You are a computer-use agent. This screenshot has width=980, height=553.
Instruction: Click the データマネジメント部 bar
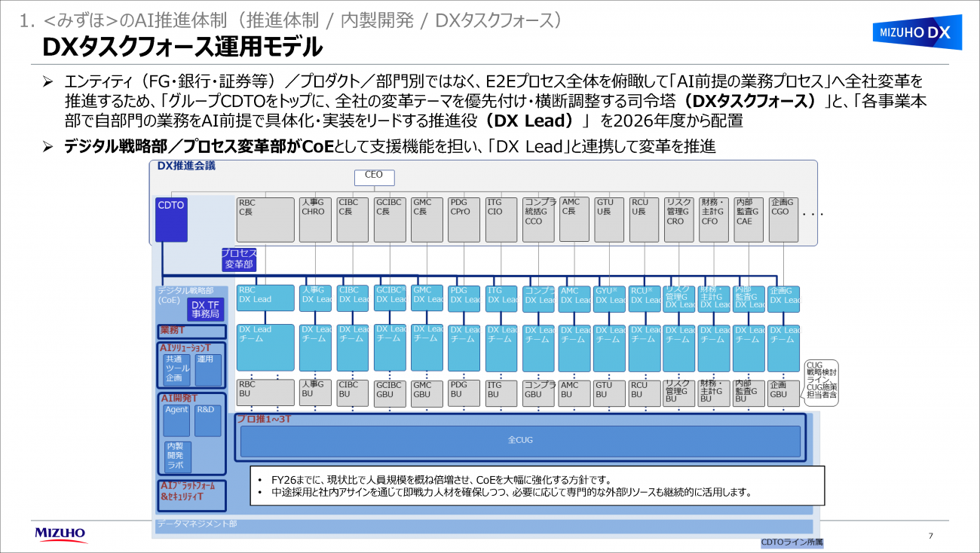pos(484,525)
